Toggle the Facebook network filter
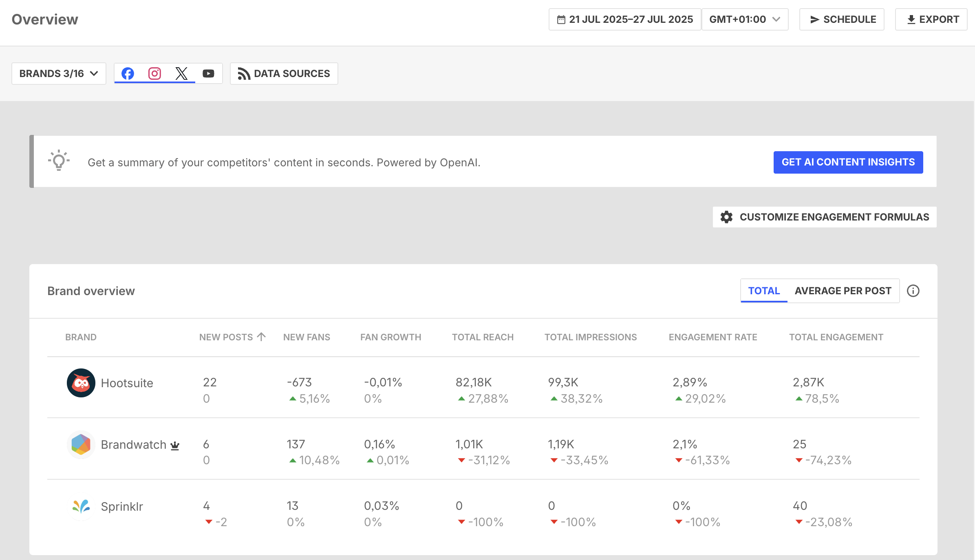This screenshot has height=560, width=975. tap(128, 73)
